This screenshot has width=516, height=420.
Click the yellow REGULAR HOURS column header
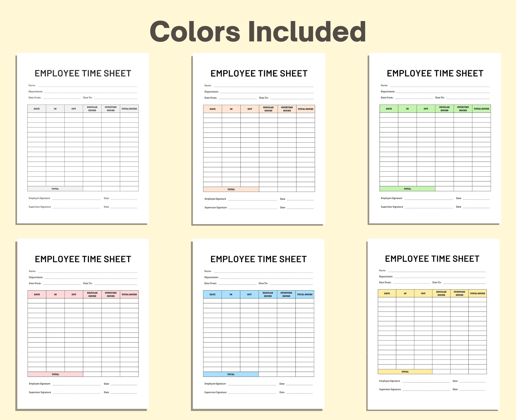point(441,293)
